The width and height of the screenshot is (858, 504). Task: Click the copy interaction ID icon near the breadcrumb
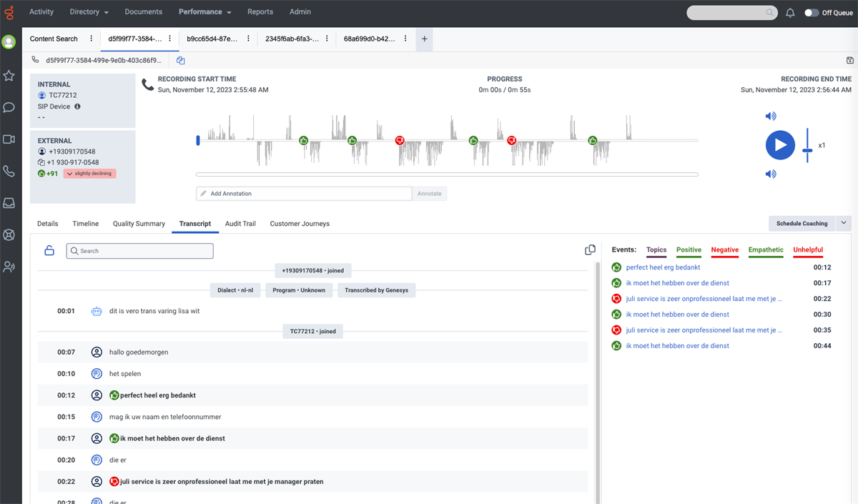(x=180, y=61)
